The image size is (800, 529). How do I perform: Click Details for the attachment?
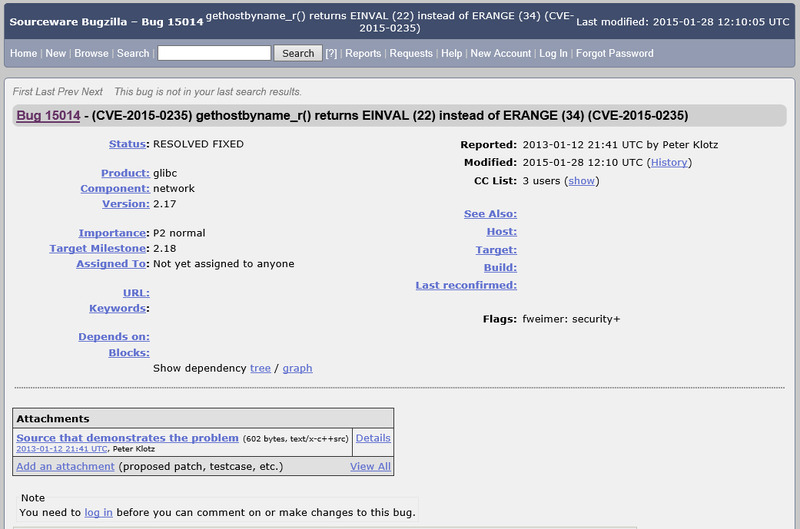(373, 438)
